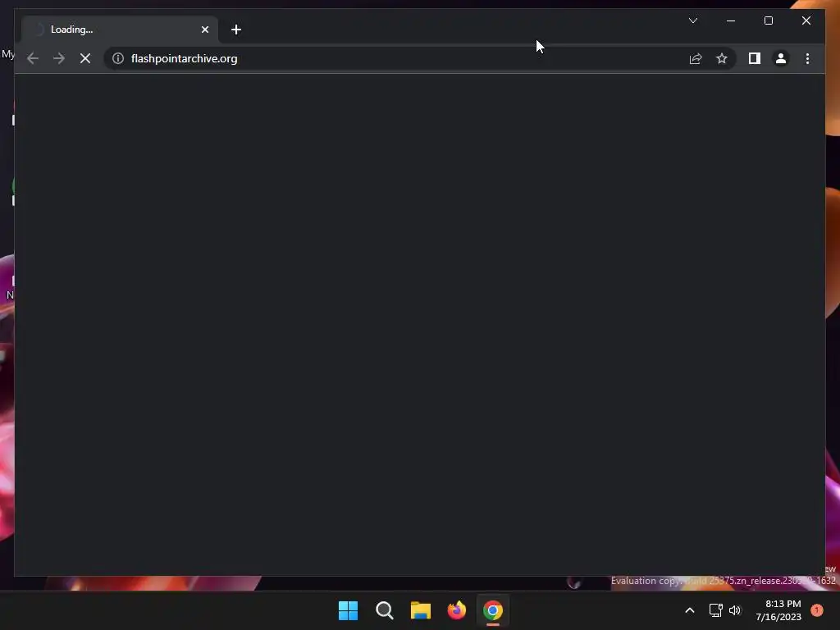Open the network status tray icon
Image resolution: width=840 pixels, height=630 pixels.
715,610
